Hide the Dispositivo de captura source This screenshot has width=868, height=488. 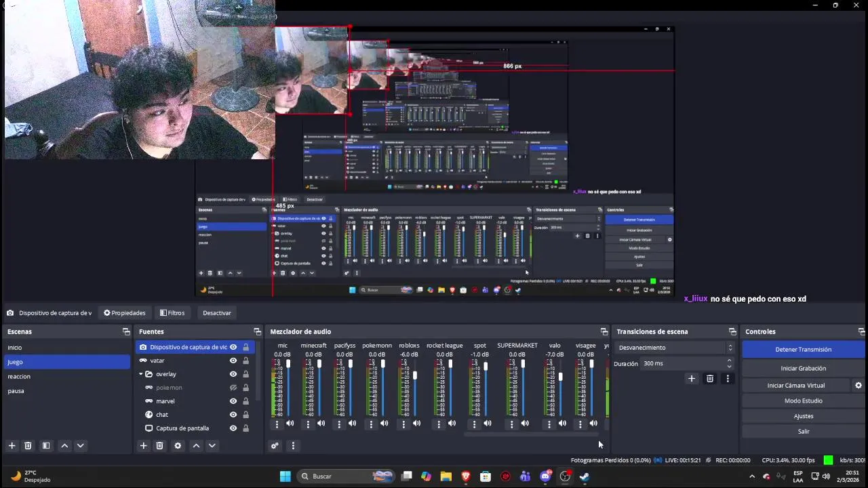pyautogui.click(x=233, y=347)
